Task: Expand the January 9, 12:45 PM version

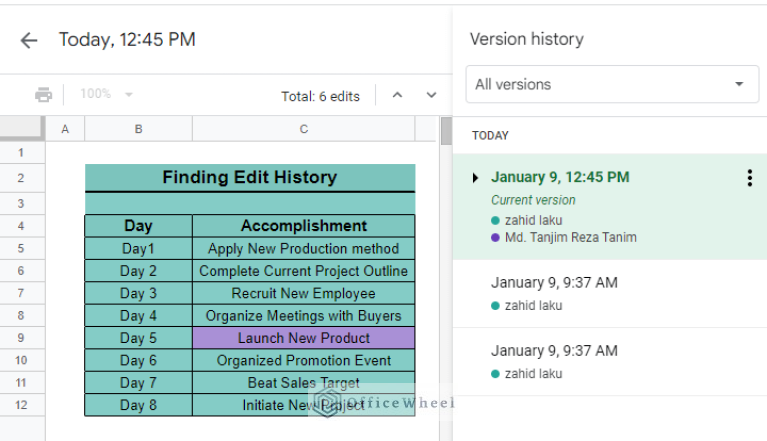Action: (475, 178)
